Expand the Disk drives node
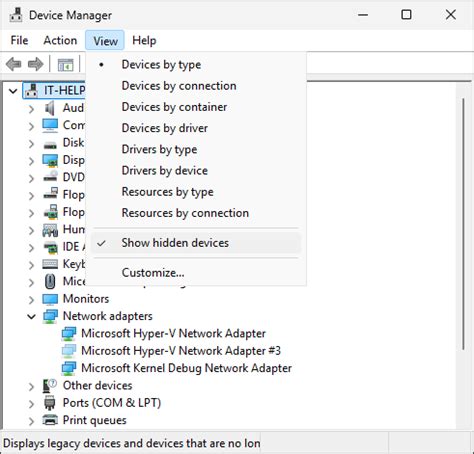 [x=31, y=144]
